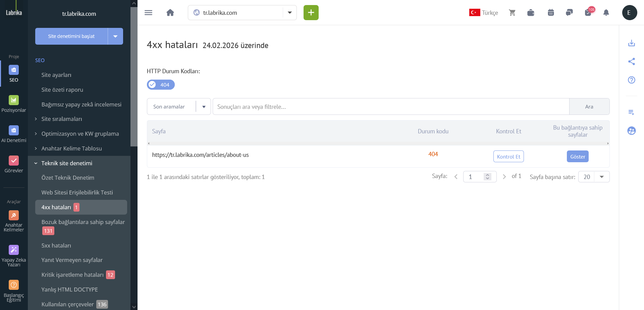This screenshot has height=310, width=644.
Task: Go to the home icon
Action: point(170,13)
